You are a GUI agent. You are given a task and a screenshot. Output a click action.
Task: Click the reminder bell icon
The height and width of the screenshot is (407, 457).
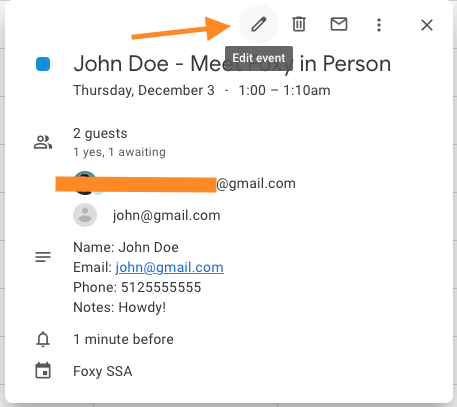point(43,339)
